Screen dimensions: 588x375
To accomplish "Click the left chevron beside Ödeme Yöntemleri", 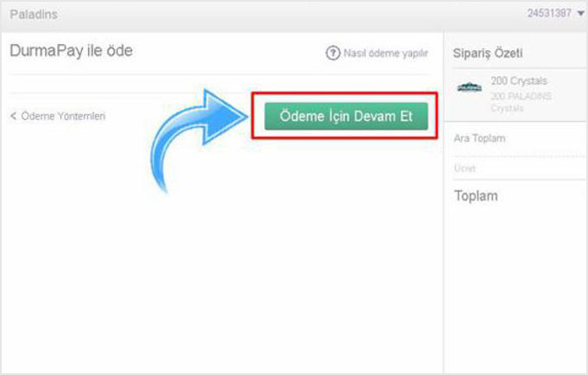I will click(14, 116).
